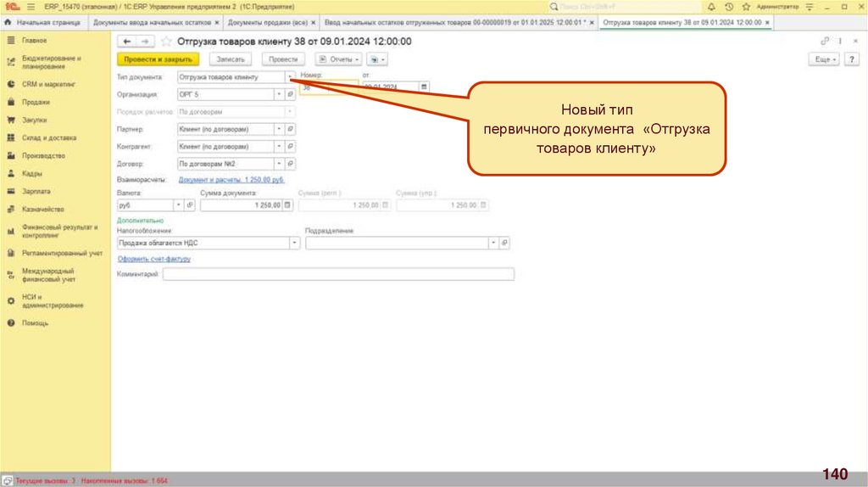This screenshot has width=868, height=487.
Task: Click the Провести button
Action: pos(283,59)
